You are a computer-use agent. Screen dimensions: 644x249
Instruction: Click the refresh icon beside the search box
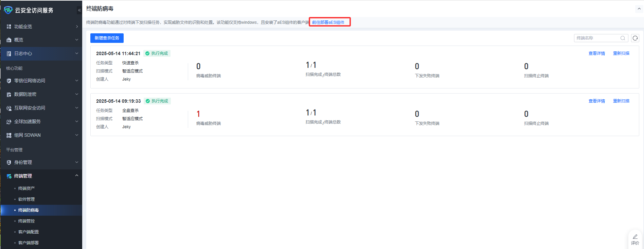[x=635, y=38]
